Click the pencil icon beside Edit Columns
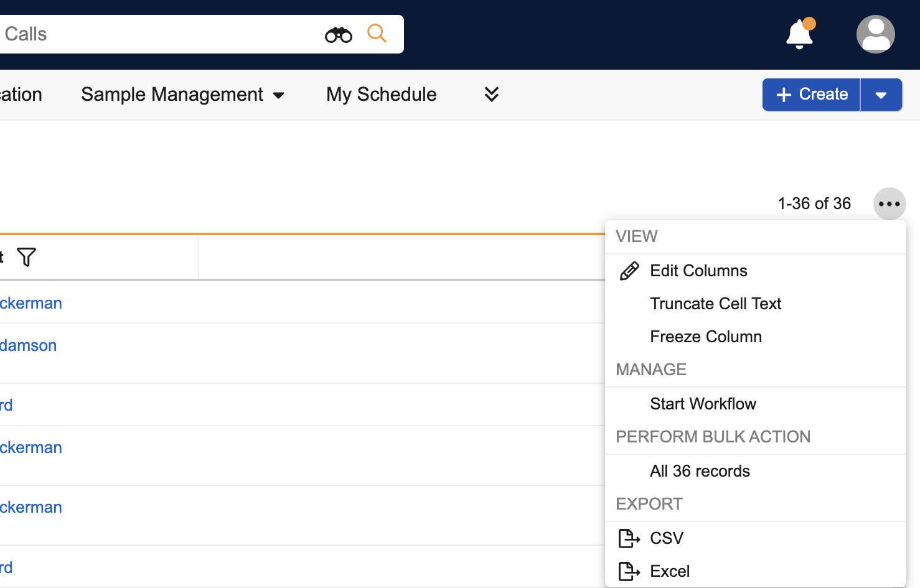This screenshot has height=588, width=920. point(629,271)
